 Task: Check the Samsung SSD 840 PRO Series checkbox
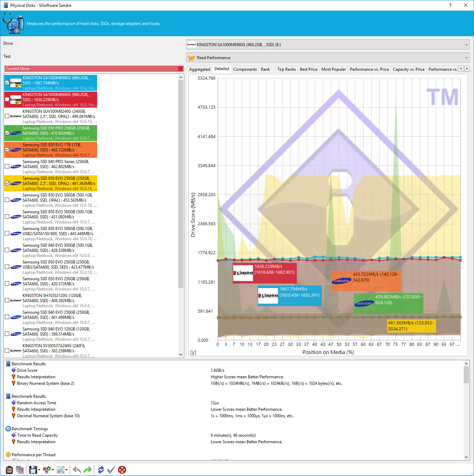pos(7,166)
